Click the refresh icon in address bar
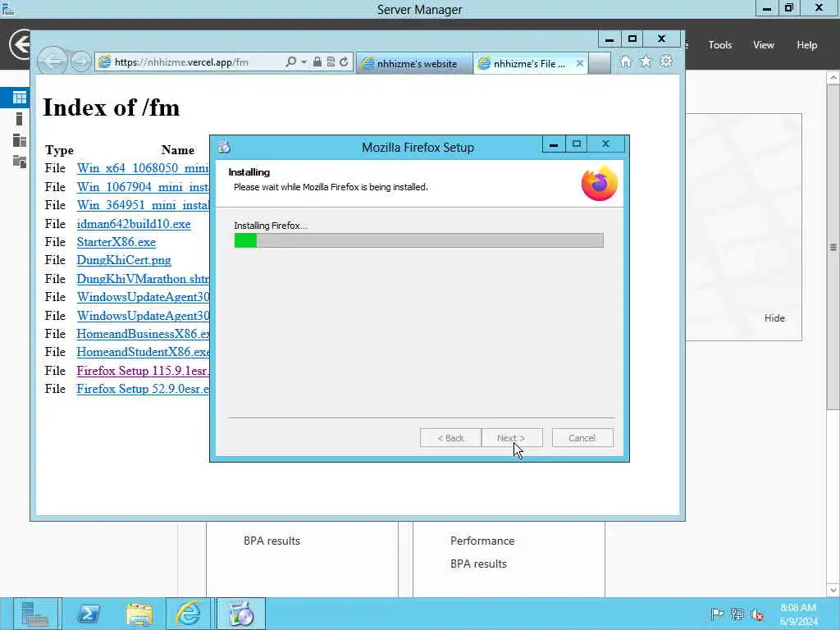The height and width of the screenshot is (630, 840). coord(344,62)
